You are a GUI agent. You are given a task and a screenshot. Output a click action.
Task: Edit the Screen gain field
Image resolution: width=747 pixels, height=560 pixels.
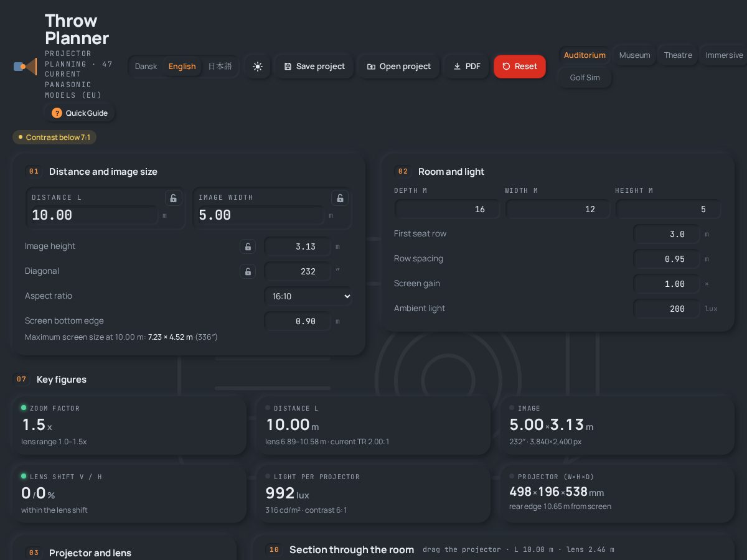point(667,284)
